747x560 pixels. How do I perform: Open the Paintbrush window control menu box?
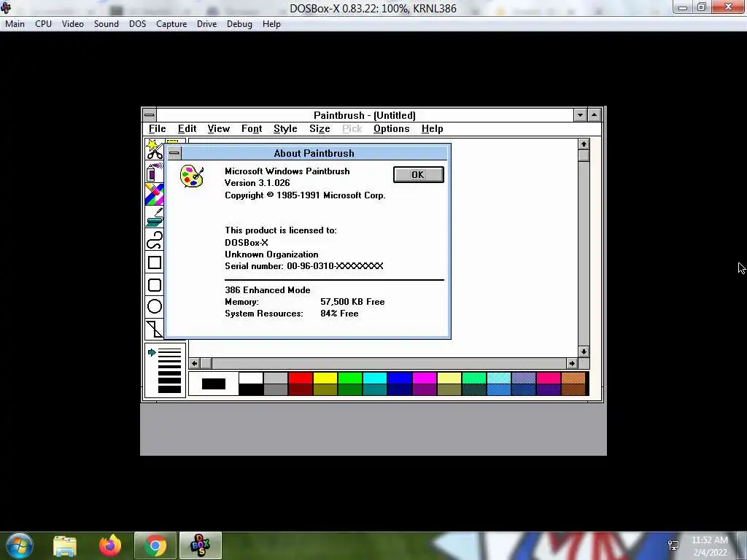149,114
